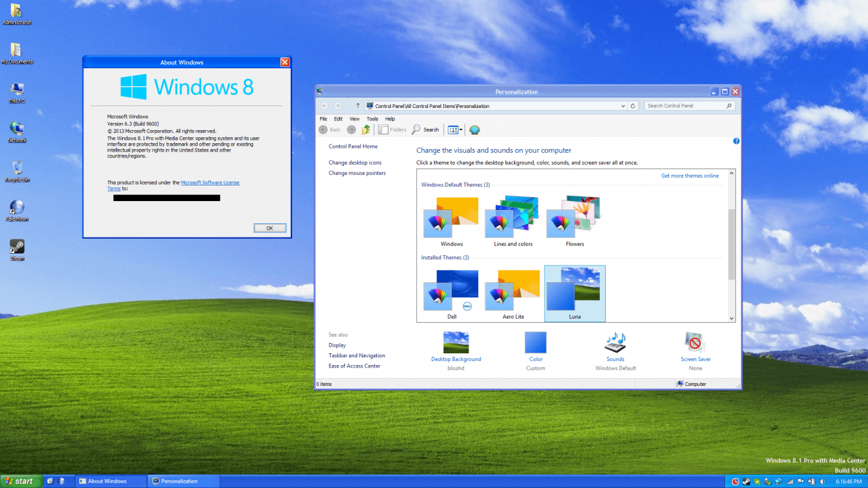Viewport: 868px width, 488px height.
Task: Select the Windows default theme
Action: (x=452, y=222)
